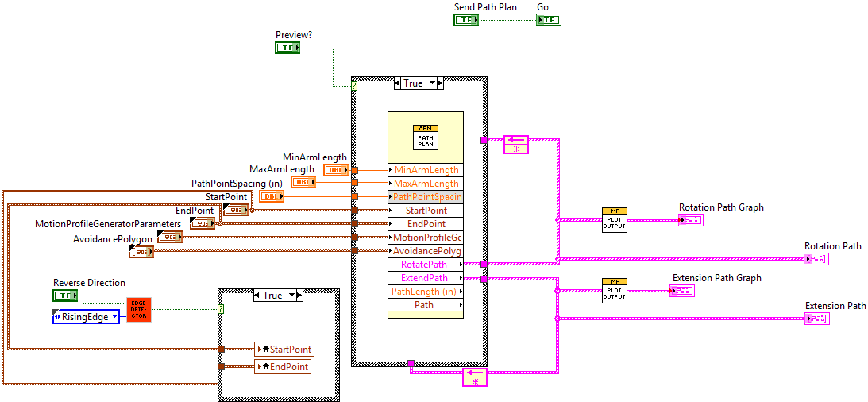Click the Plot Output VI for Extension Path

click(x=614, y=291)
